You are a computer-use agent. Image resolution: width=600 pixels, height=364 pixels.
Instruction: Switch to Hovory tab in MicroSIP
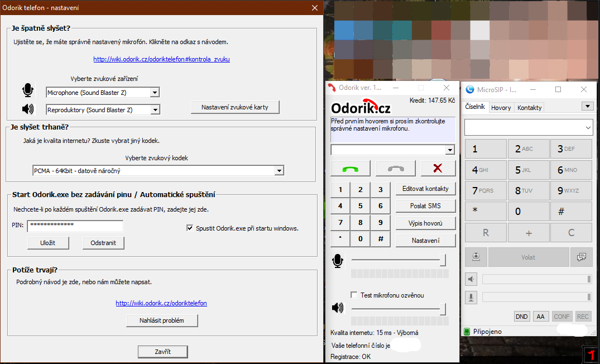[x=501, y=108]
